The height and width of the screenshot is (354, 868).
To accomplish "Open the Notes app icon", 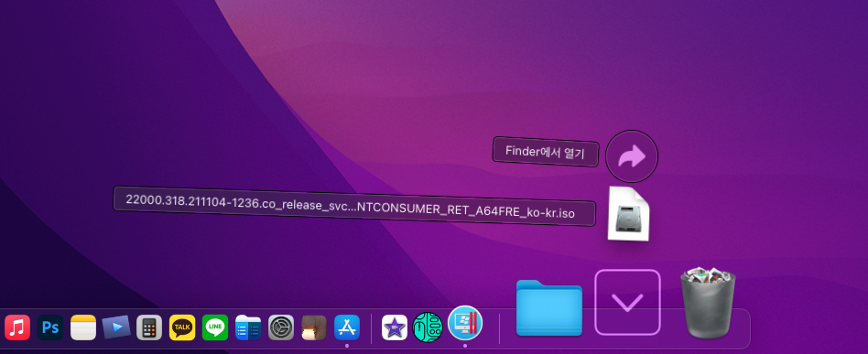I will tap(83, 327).
